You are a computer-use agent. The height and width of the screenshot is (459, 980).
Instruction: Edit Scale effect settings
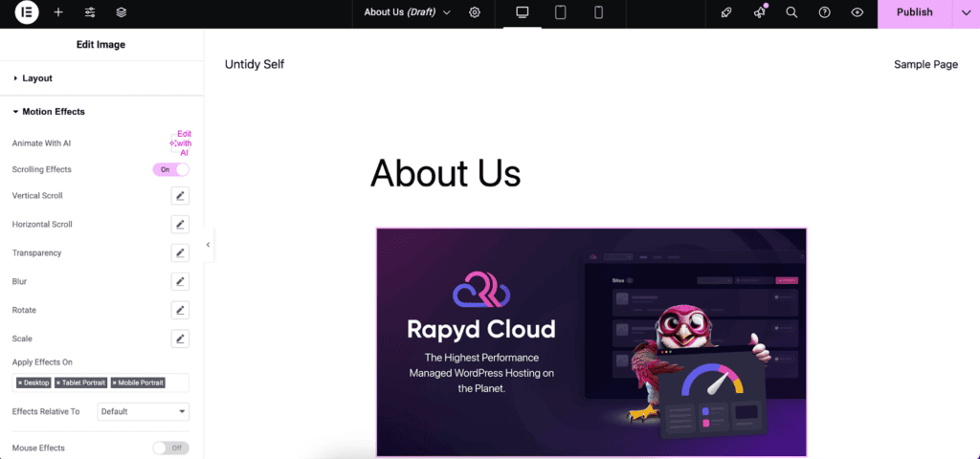pyautogui.click(x=180, y=339)
